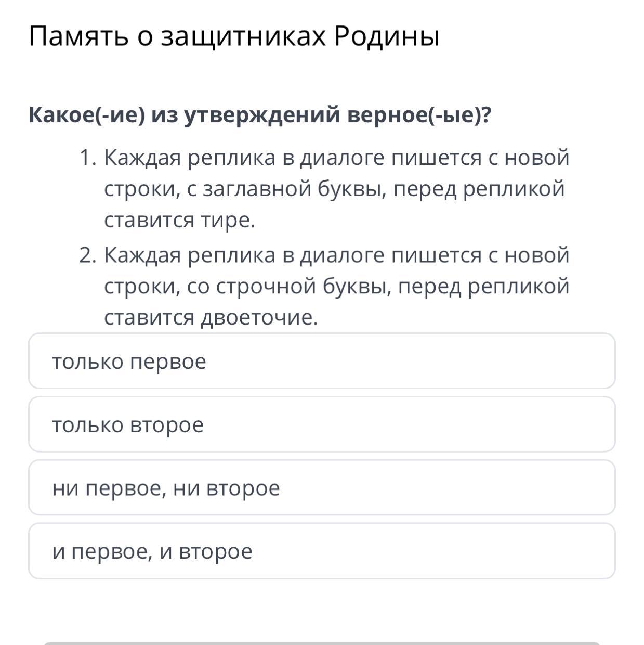The width and height of the screenshot is (644, 645).
Task: Choose the option 'только второе'
Action: 322,424
